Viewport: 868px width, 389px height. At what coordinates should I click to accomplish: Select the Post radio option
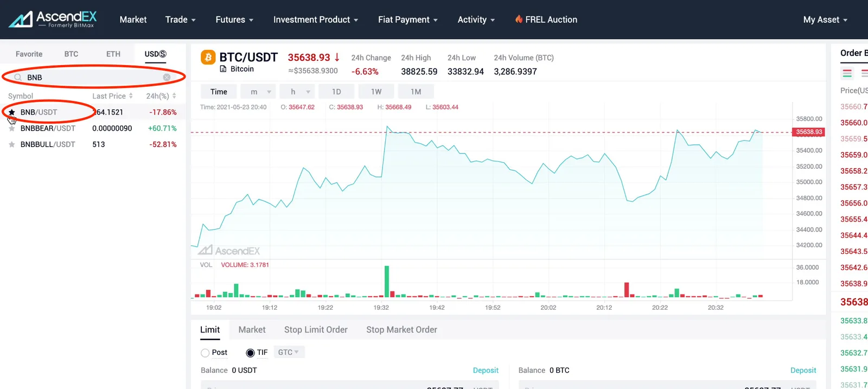205,353
